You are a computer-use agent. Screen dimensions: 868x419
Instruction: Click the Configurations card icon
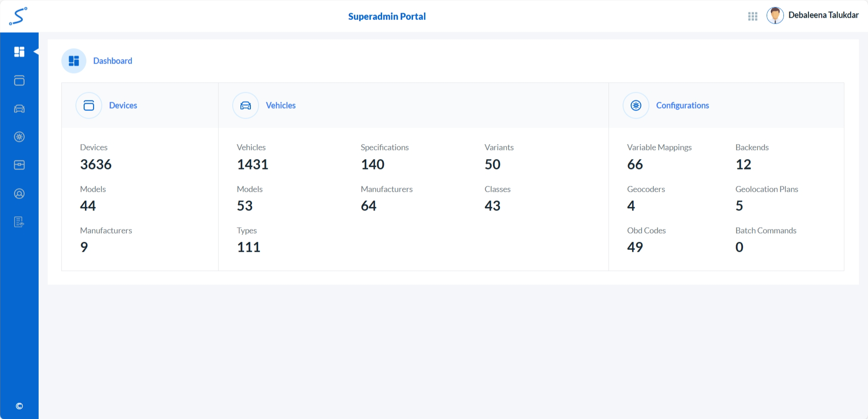(635, 105)
